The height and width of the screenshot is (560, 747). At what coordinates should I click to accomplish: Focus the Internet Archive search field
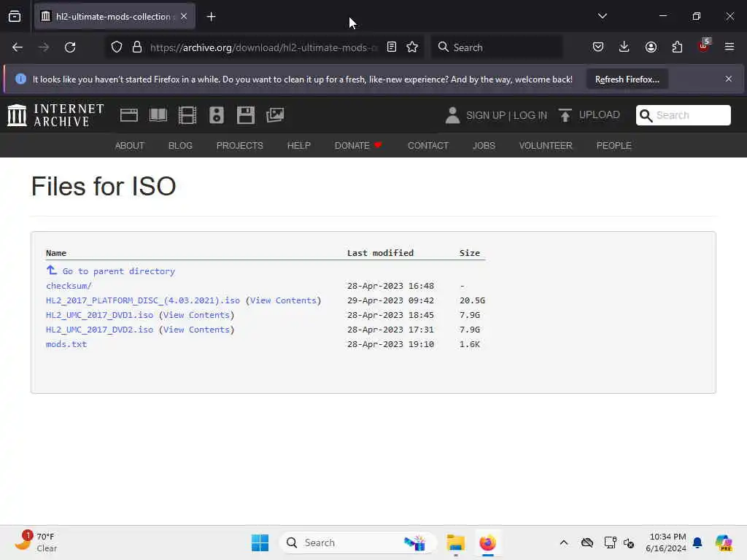(x=683, y=115)
